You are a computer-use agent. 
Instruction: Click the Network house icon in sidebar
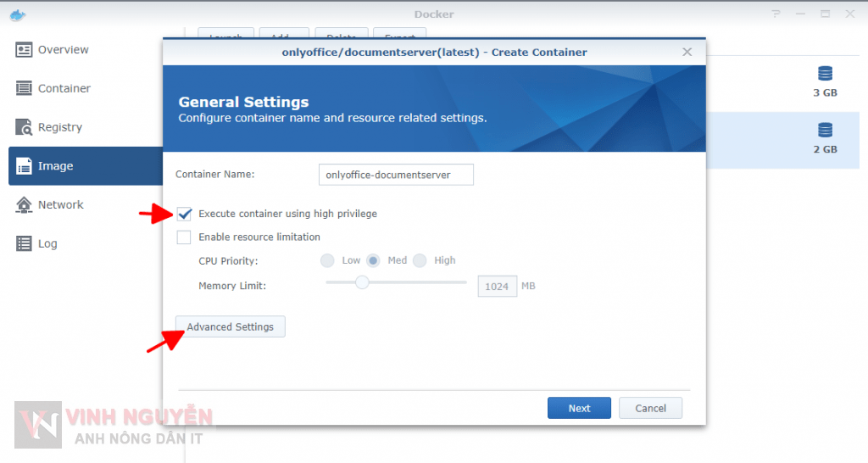pyautogui.click(x=24, y=204)
